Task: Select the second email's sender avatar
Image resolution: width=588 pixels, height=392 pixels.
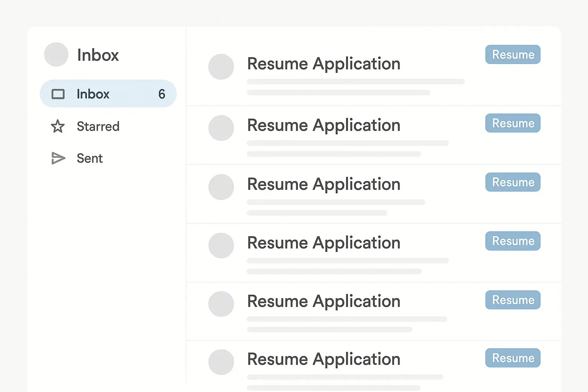Action: (x=221, y=128)
